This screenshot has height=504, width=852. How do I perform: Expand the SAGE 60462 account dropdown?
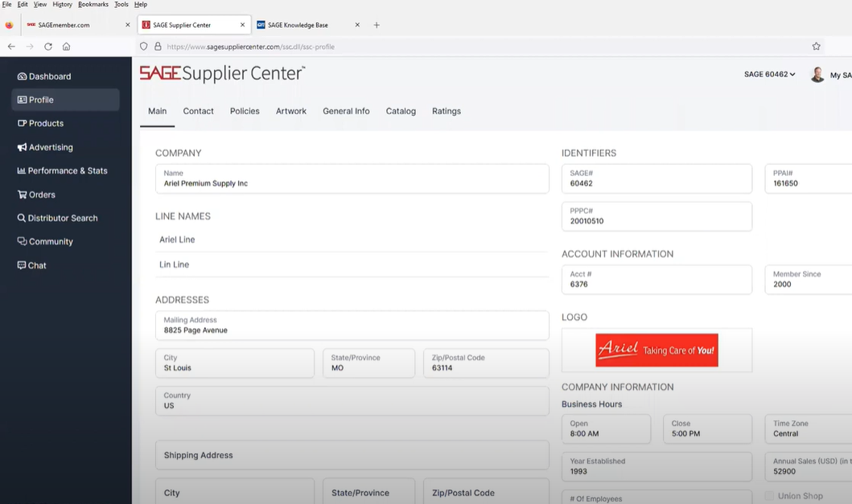click(x=769, y=75)
